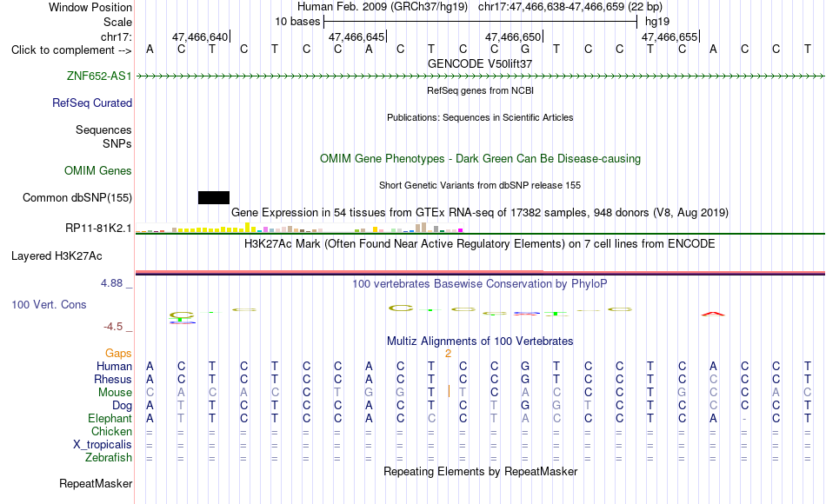Click the OMIM Genes track label
This screenshot has width=826, height=504.
click(x=98, y=170)
